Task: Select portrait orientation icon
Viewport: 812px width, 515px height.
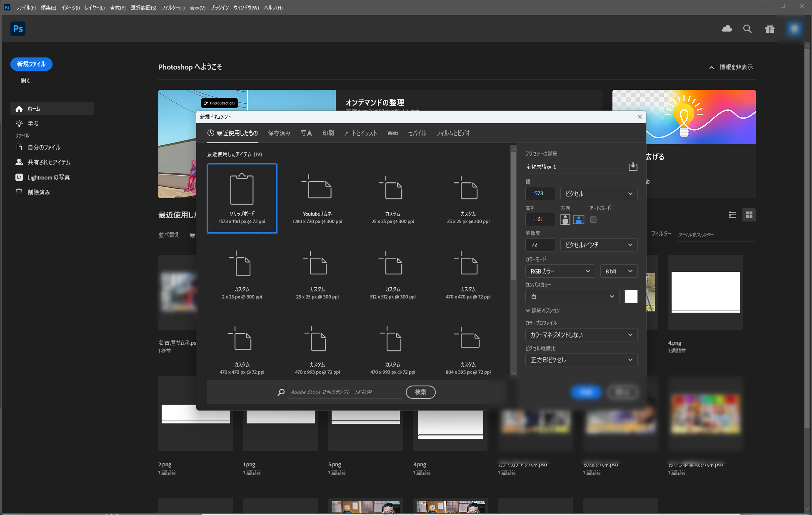Action: (x=565, y=219)
